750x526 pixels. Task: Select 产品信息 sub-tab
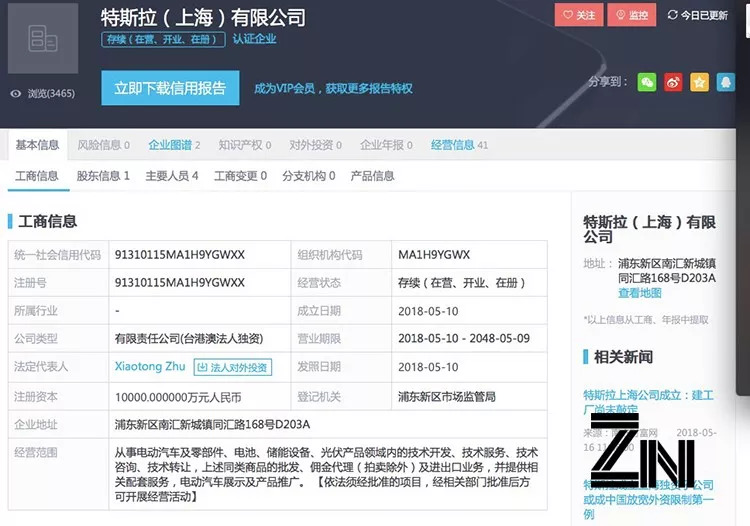373,176
